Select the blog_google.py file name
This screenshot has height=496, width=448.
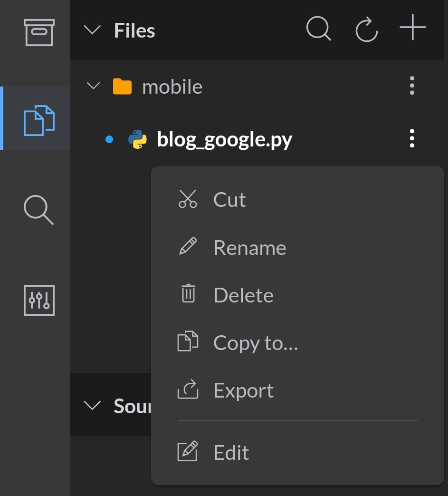point(225,139)
